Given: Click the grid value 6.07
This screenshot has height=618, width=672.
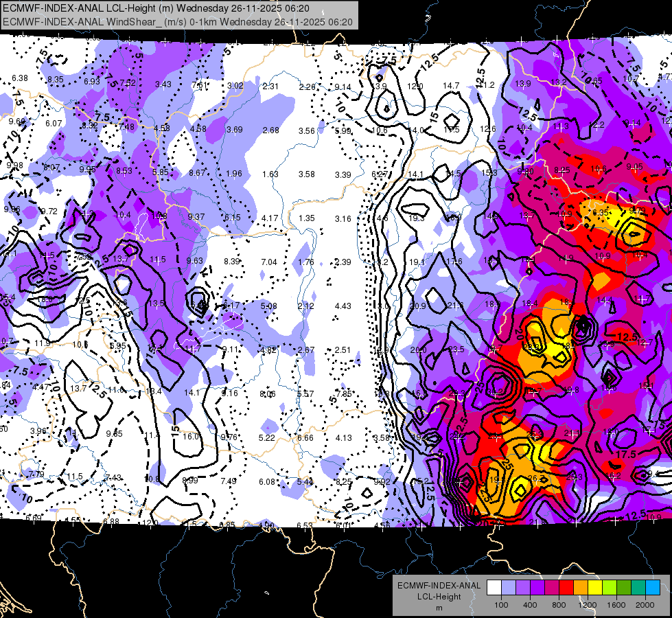Looking at the screenshot, I should pos(54,123).
